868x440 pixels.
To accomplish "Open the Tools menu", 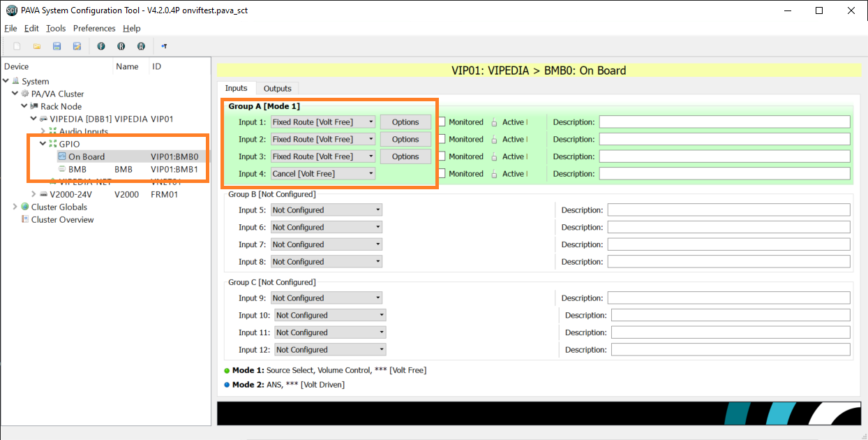I will (56, 29).
